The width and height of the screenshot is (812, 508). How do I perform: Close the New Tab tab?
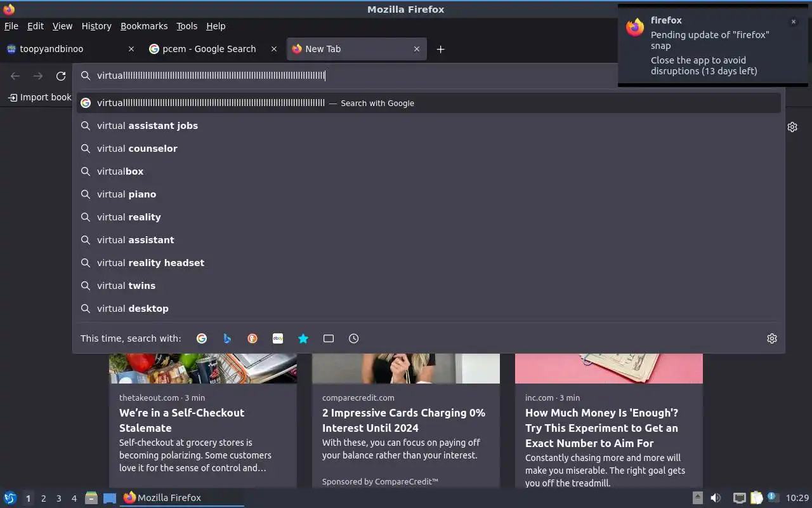[x=417, y=49]
